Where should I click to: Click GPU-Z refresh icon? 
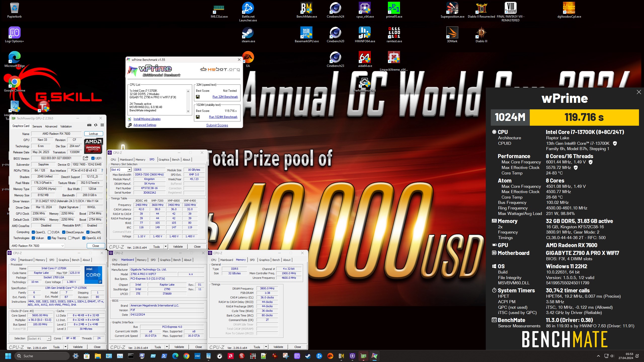pyautogui.click(x=96, y=125)
